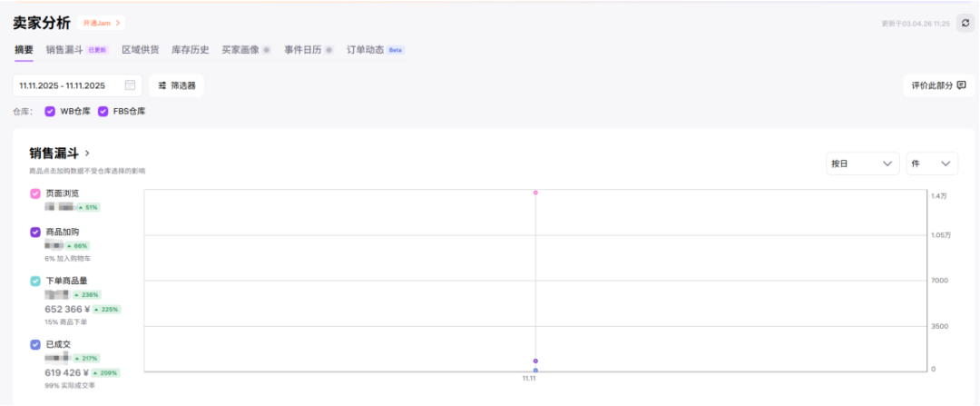The width and height of the screenshot is (980, 406).
Task: Open the 订单动态 Beta tab
Action: click(376, 50)
